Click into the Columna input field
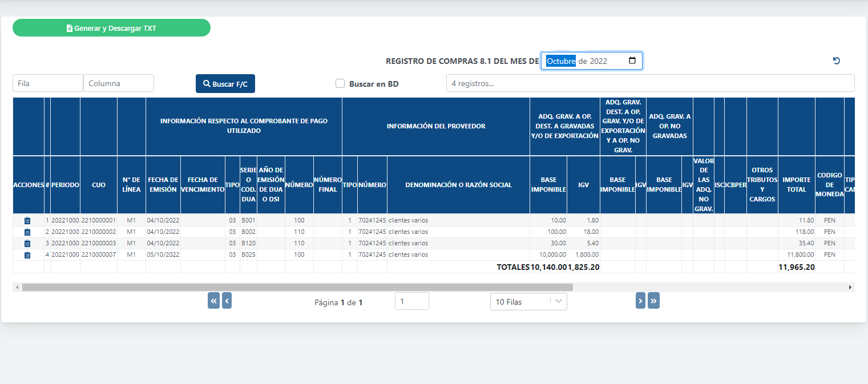 click(x=119, y=83)
